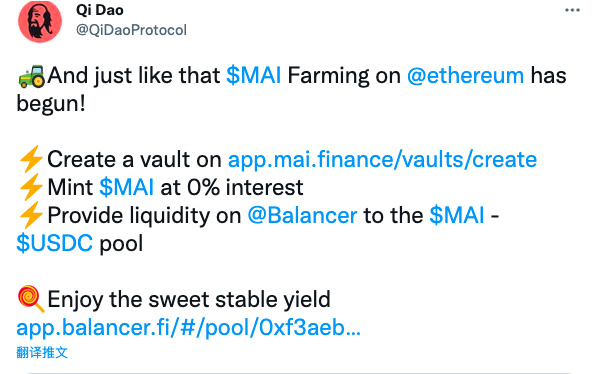Open the @Balancer mention
Screen dimensions: 594x374
(x=302, y=215)
